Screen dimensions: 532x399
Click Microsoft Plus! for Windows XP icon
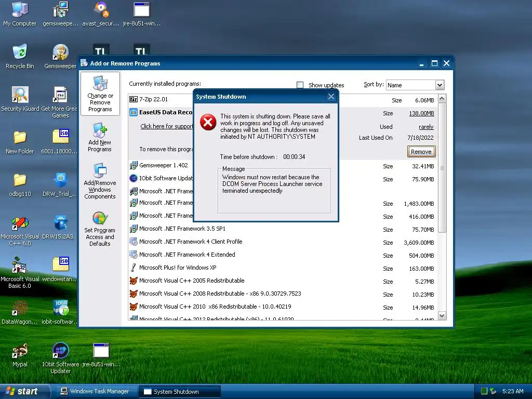click(x=134, y=268)
